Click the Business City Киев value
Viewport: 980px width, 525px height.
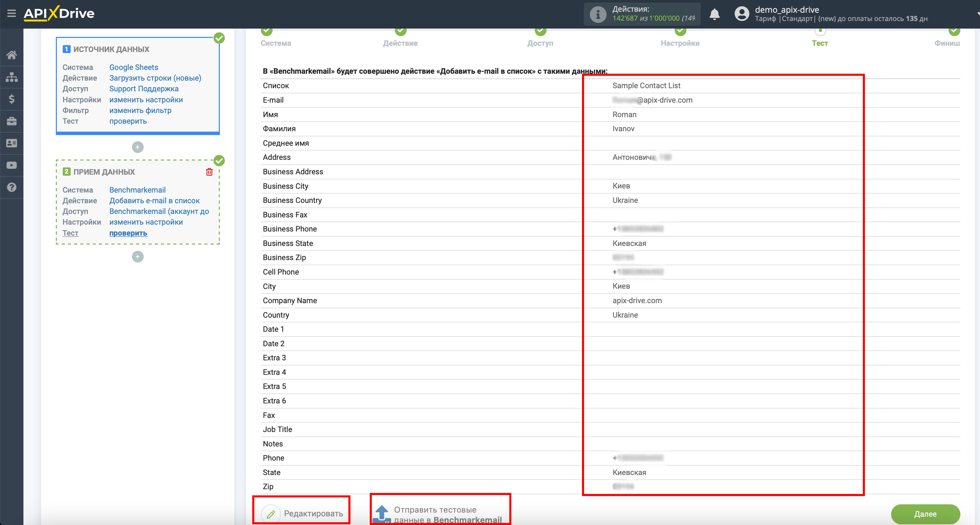[x=621, y=186]
